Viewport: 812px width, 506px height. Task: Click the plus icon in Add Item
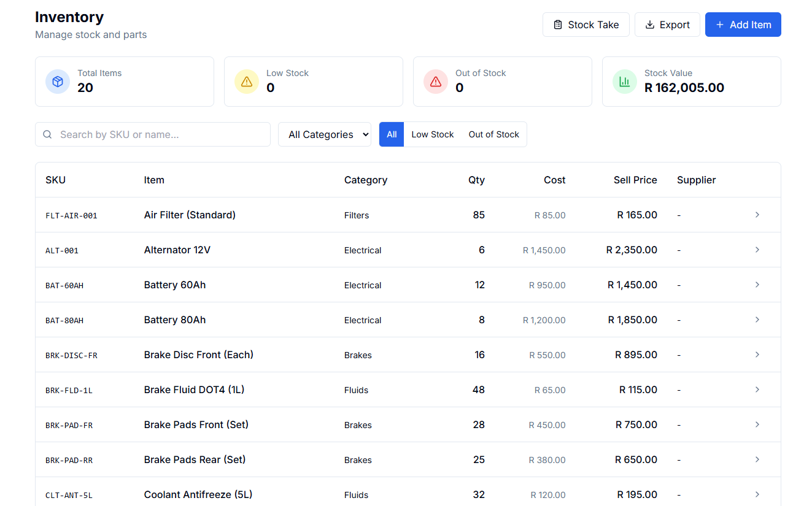click(720, 25)
